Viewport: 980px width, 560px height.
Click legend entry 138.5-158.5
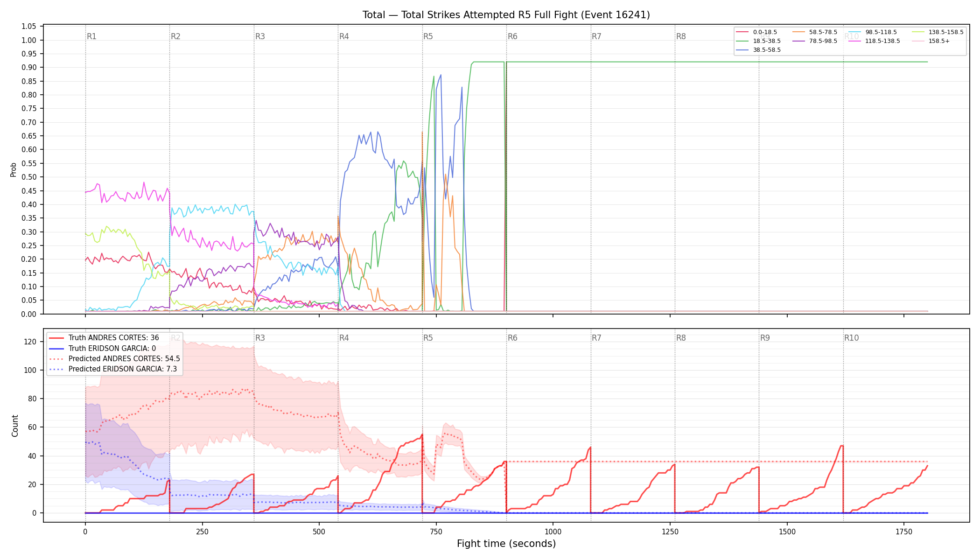pyautogui.click(x=938, y=32)
